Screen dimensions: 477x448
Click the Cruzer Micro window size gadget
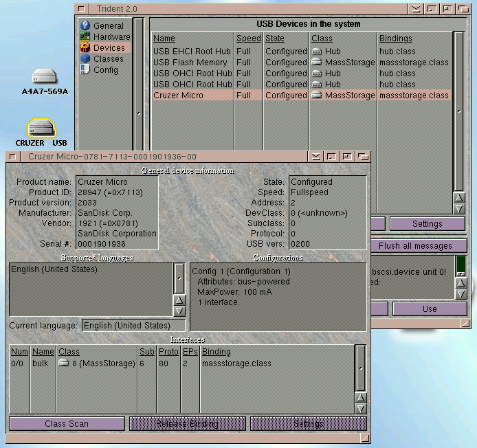(x=366, y=438)
